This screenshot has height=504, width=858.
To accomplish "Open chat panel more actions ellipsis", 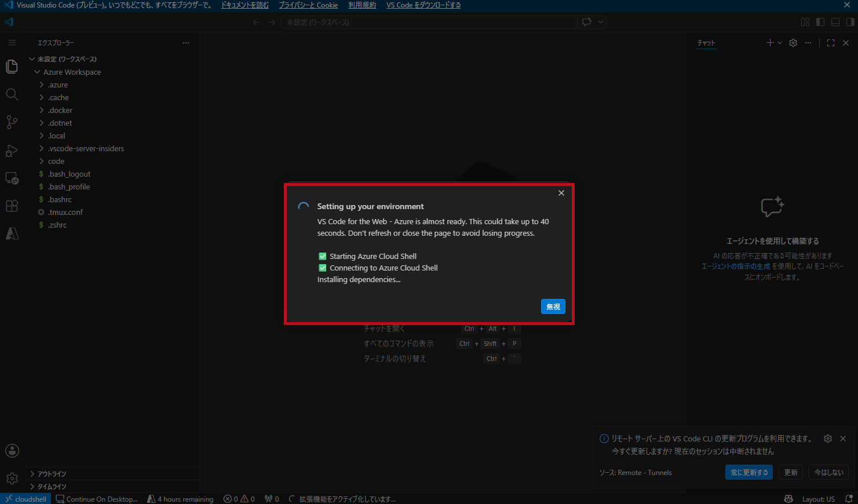I will pos(808,43).
